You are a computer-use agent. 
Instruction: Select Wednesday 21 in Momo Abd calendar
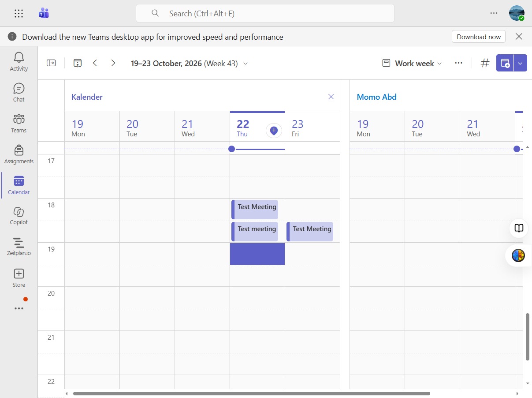(x=487, y=127)
